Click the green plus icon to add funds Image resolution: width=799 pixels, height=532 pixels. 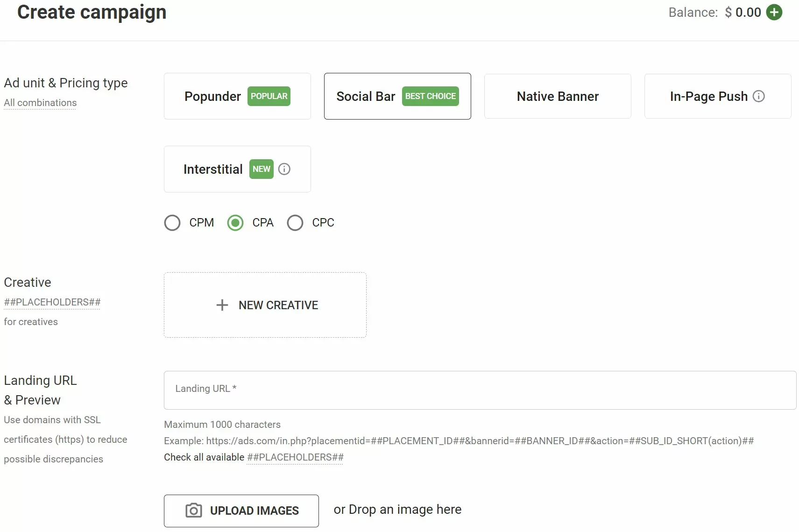tap(775, 12)
